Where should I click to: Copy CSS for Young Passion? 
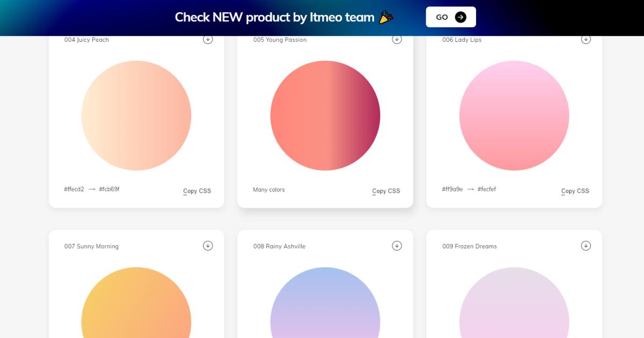[x=386, y=191]
